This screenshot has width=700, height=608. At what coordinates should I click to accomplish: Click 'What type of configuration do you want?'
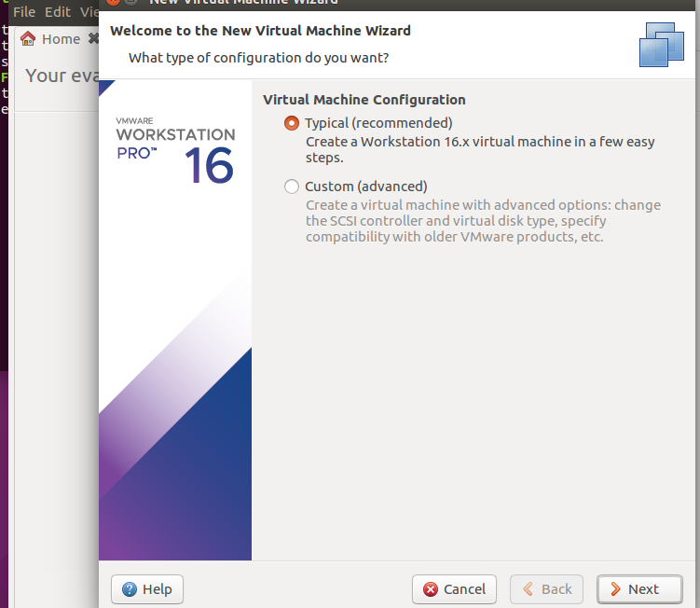click(258, 58)
